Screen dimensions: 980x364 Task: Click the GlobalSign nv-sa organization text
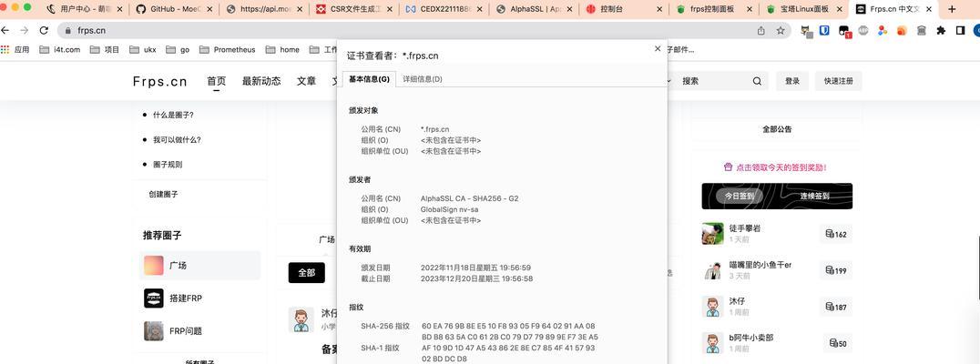[x=449, y=209]
